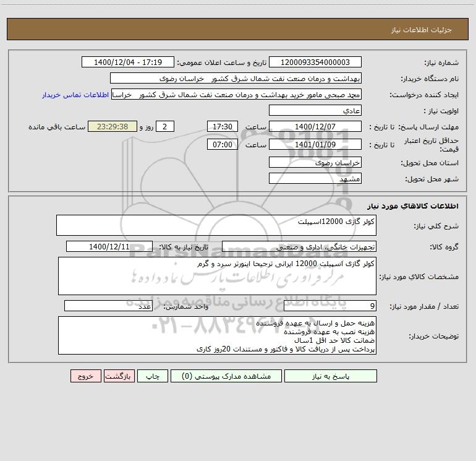476x461 pixels.
Task: Click the quantity field '9'
Action: pyautogui.click(x=330, y=306)
